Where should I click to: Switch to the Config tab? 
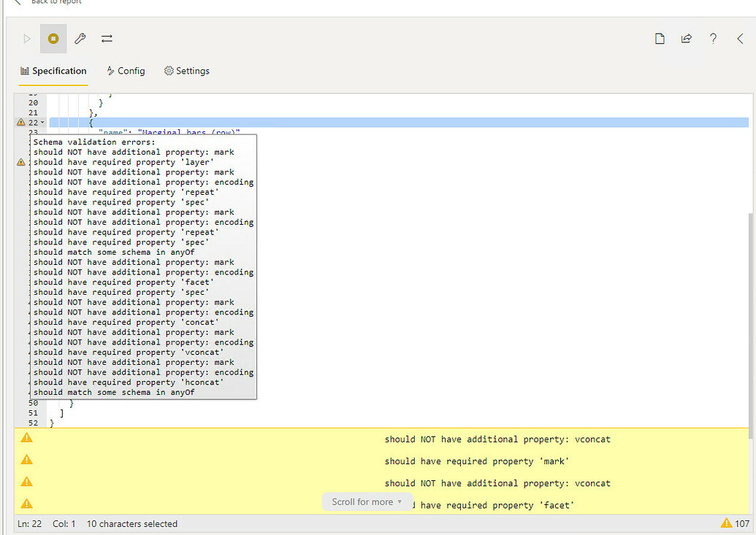pos(126,71)
